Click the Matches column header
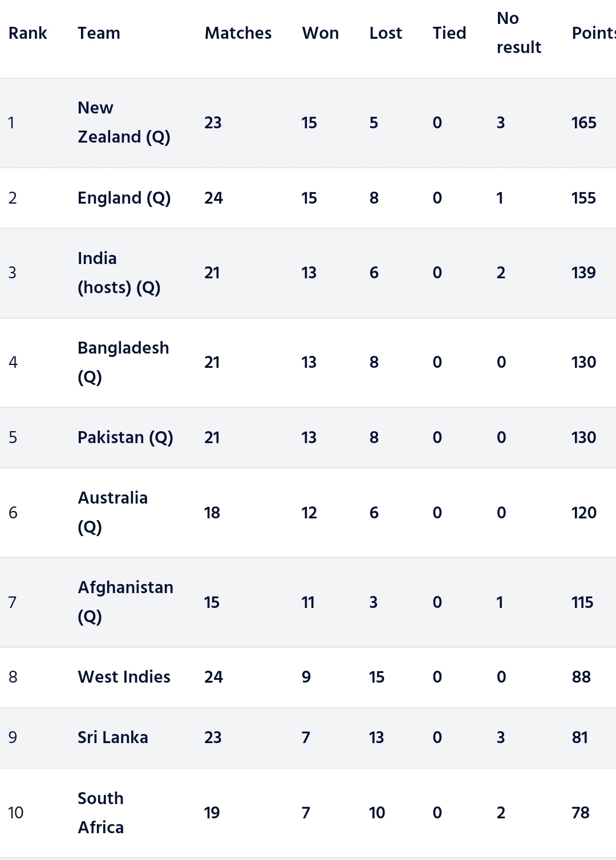Viewport: 616px width, 860px height. [x=238, y=33]
